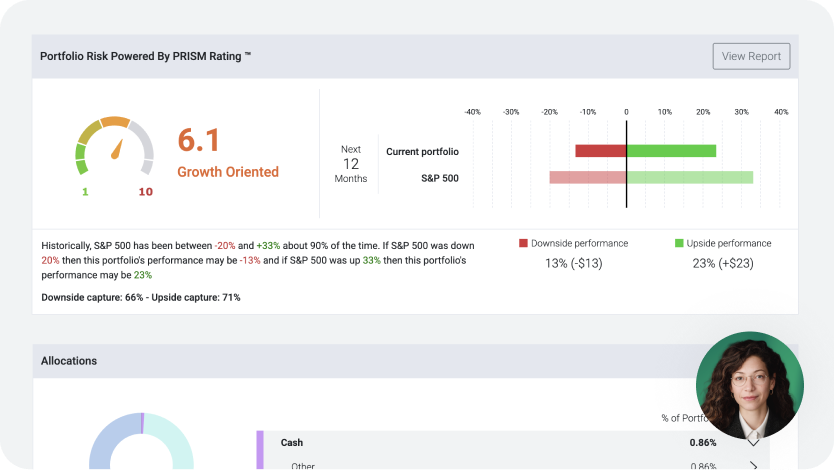Click the 6.1 risk score

coord(199,139)
